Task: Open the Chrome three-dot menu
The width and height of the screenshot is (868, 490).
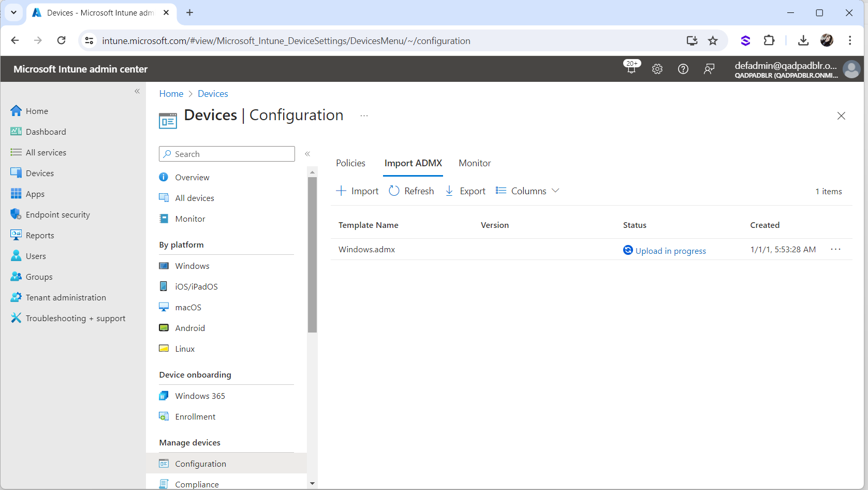Action: point(850,40)
